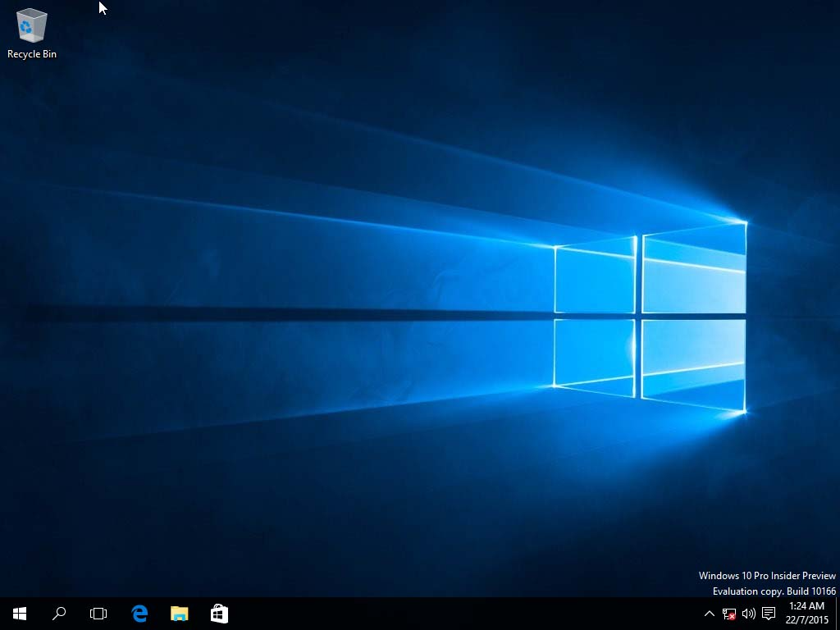The height and width of the screenshot is (630, 840).
Task: Open the Start menu
Action: (x=20, y=614)
